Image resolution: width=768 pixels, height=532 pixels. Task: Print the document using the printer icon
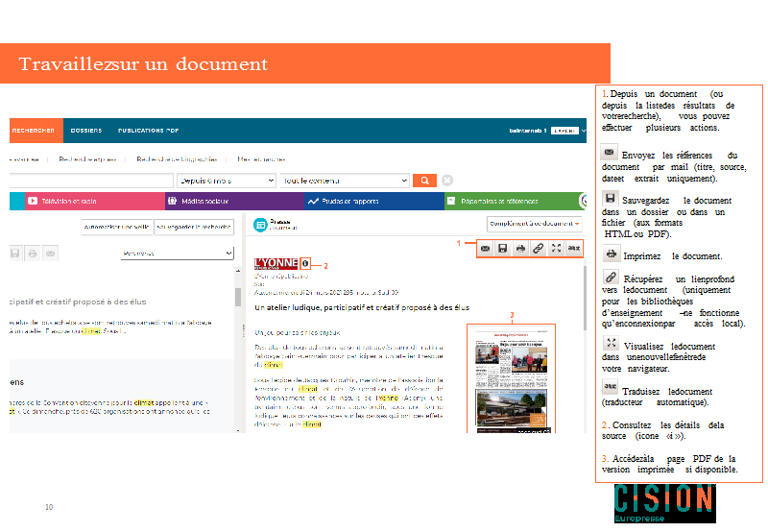pyautogui.click(x=520, y=248)
